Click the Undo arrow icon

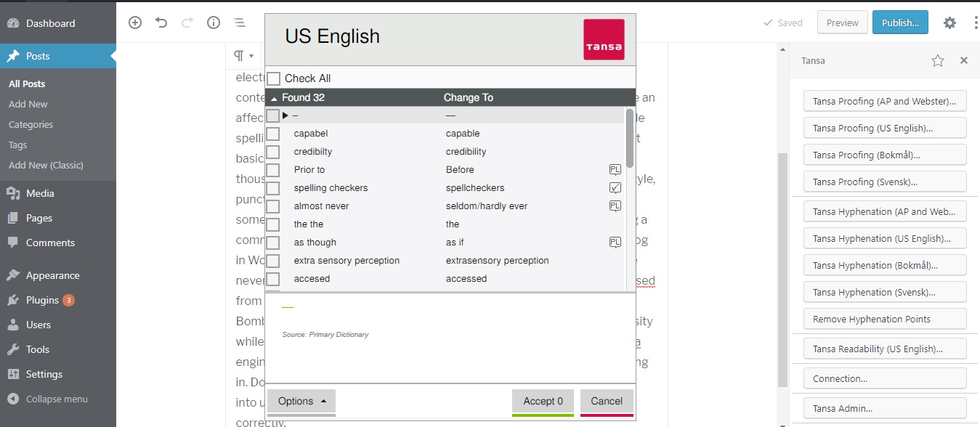(x=161, y=23)
